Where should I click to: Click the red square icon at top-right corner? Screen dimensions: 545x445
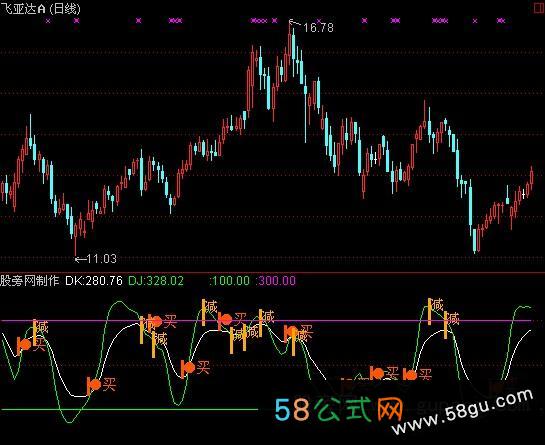(x=539, y=7)
